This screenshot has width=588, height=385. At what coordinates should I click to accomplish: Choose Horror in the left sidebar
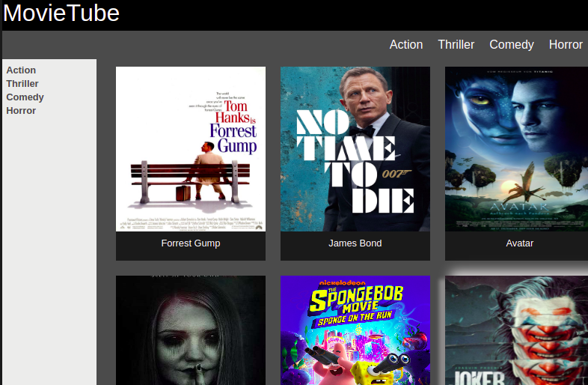pyautogui.click(x=21, y=111)
